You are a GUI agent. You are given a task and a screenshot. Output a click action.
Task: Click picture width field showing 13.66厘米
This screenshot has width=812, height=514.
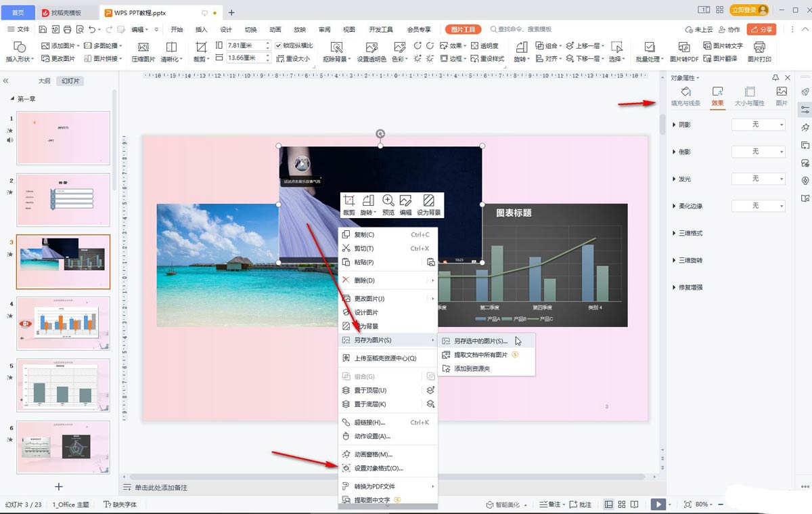pos(248,58)
